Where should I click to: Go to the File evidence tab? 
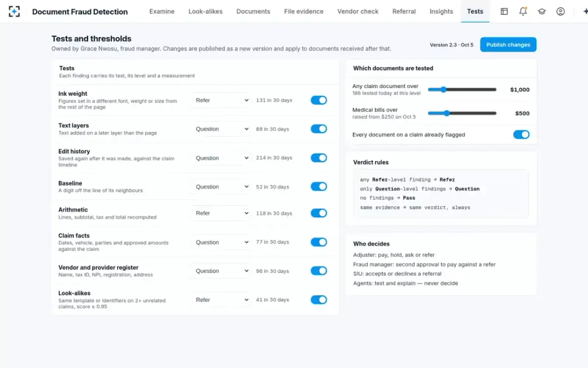pos(304,11)
